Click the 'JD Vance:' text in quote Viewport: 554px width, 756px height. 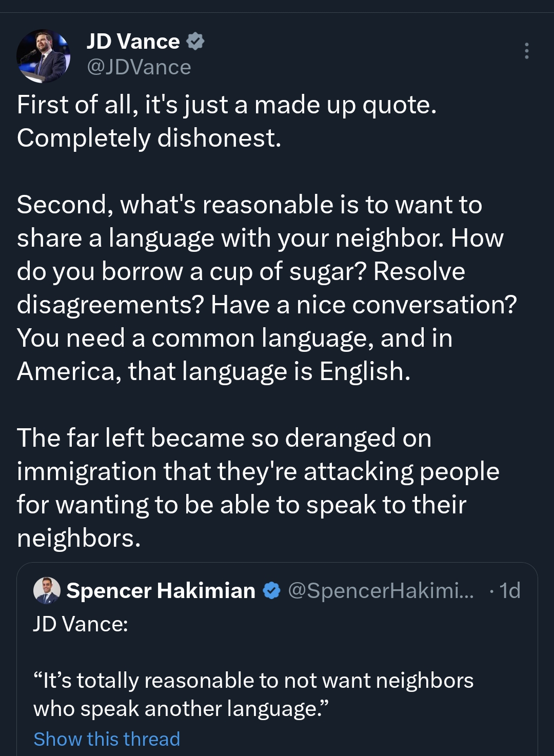81,624
